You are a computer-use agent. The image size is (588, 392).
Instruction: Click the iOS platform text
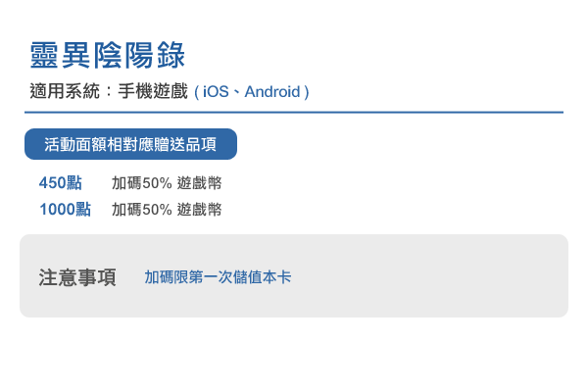tap(216, 92)
